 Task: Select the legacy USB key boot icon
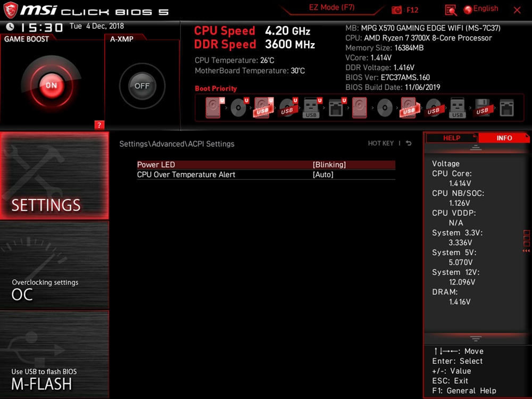tap(458, 107)
